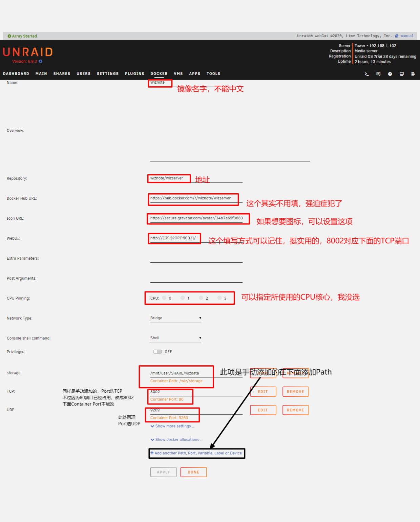Switch the Privileged toggle on
Viewport: 420px width, 522px height.
click(157, 352)
